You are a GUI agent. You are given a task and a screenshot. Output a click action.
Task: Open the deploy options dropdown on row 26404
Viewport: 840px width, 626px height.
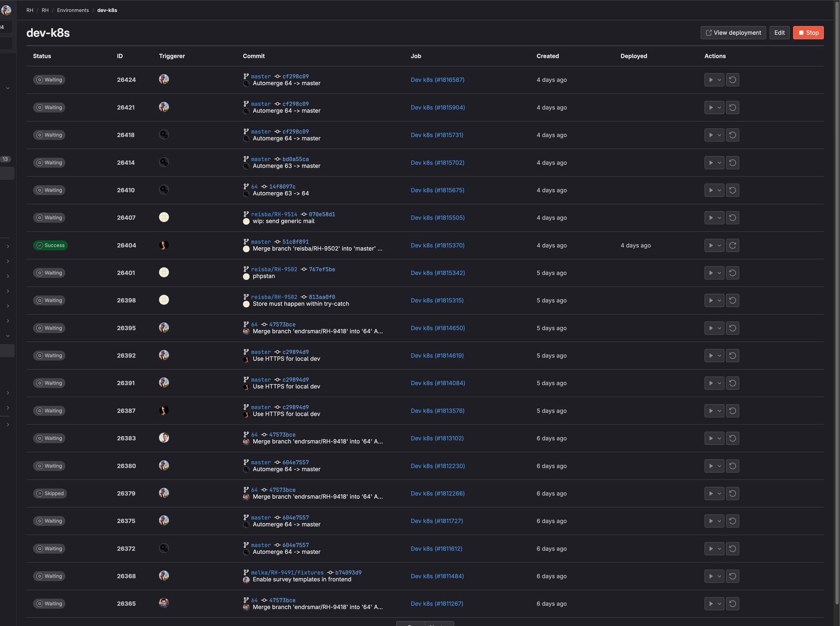[719, 245]
